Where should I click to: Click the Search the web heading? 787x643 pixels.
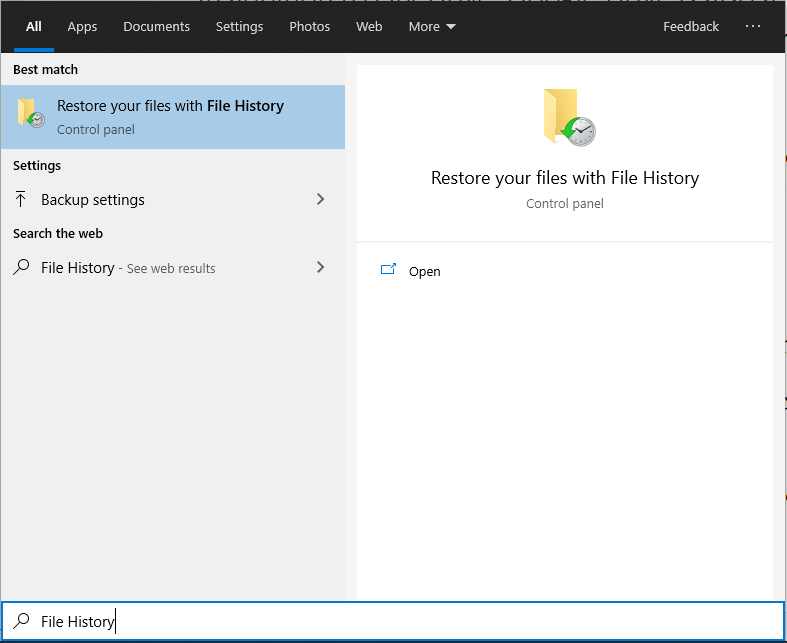58,234
